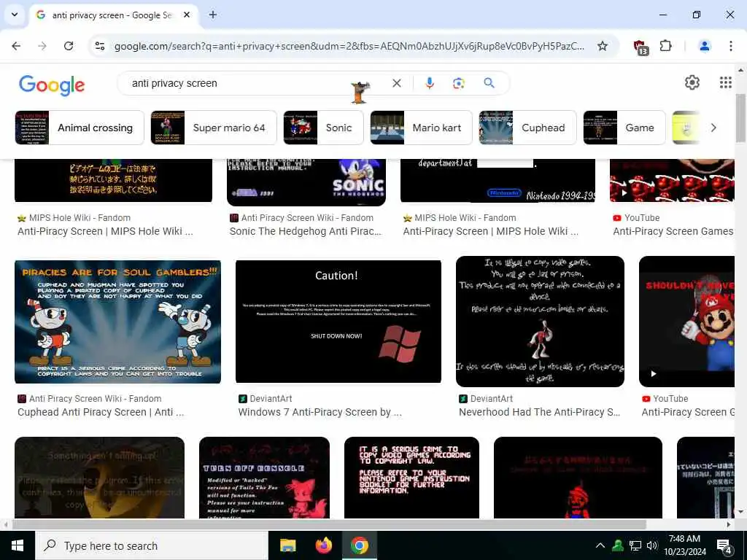Submit search with magnifier icon

[489, 83]
